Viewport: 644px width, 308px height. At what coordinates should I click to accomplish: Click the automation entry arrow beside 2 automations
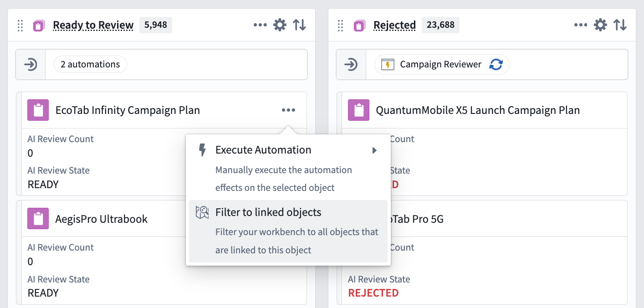[x=30, y=64]
